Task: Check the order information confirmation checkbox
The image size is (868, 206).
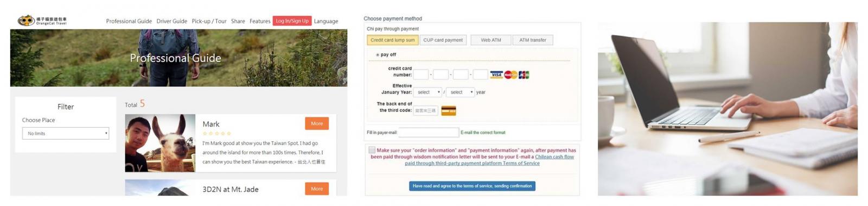Action: point(372,150)
